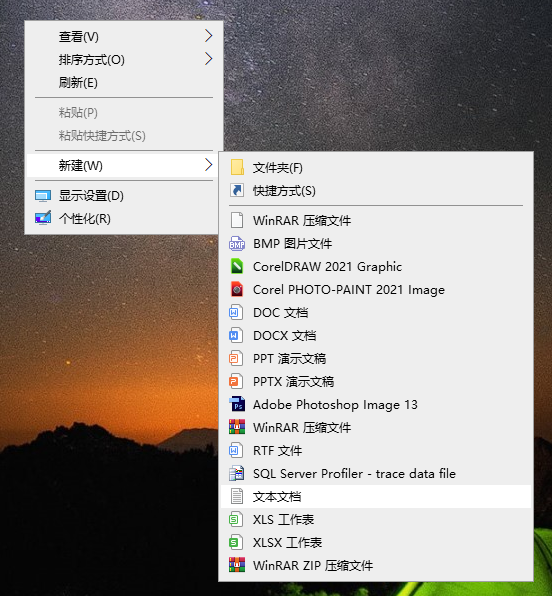Screen dimensions: 552x596
Task: Expand the 查看(V) submenu arrow
Action: (208, 36)
